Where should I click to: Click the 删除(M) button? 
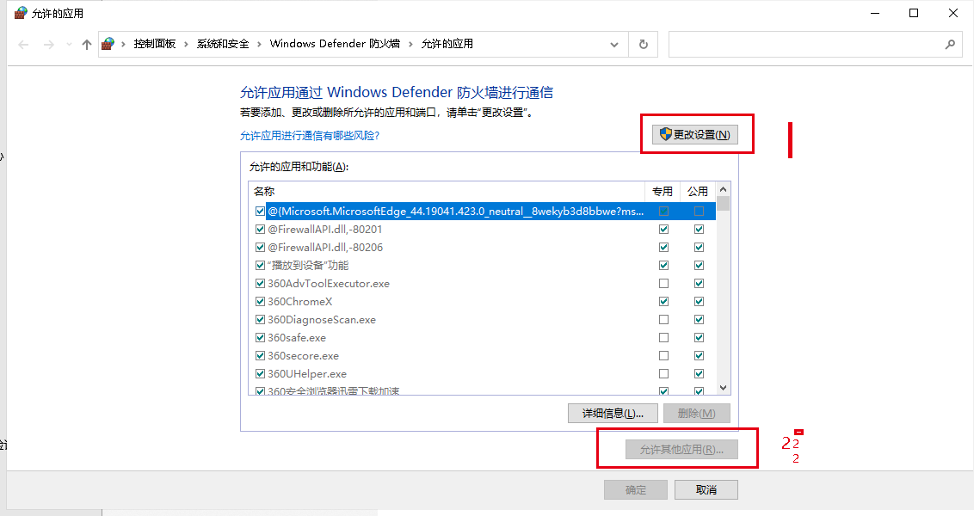(696, 414)
